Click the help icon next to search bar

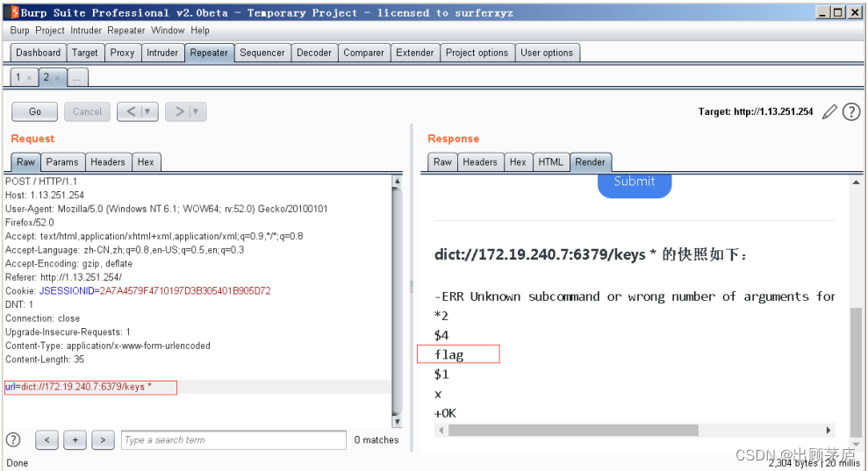coord(13,440)
